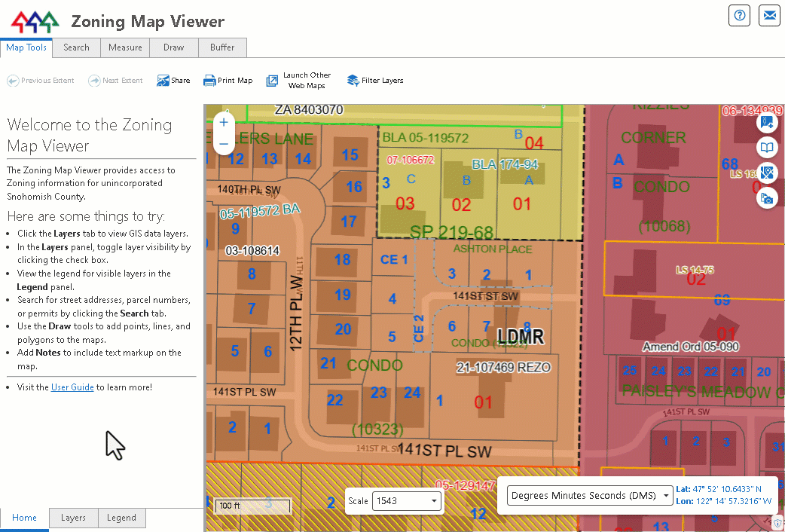Image resolution: width=785 pixels, height=532 pixels.
Task: Open Filter Layers
Action: point(375,80)
